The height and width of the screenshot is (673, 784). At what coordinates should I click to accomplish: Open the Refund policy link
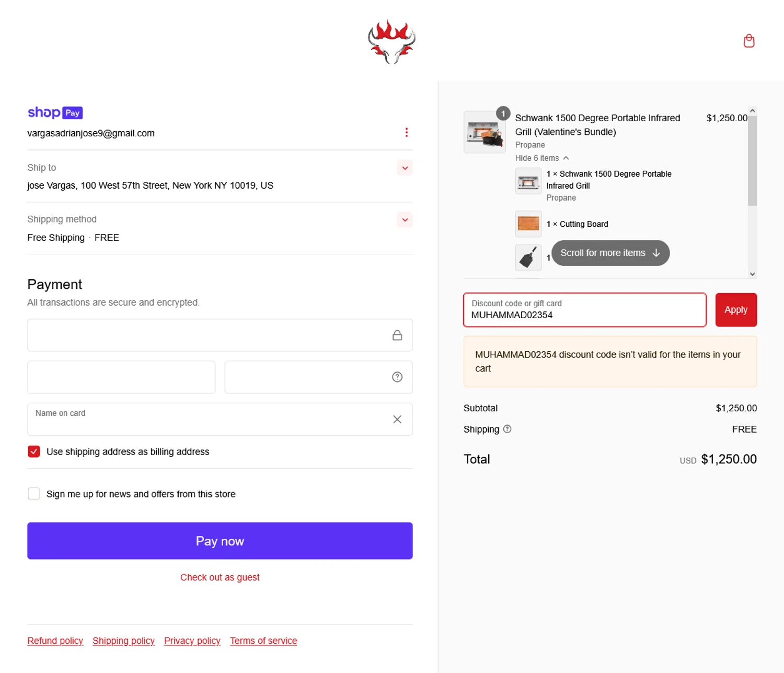click(x=55, y=641)
